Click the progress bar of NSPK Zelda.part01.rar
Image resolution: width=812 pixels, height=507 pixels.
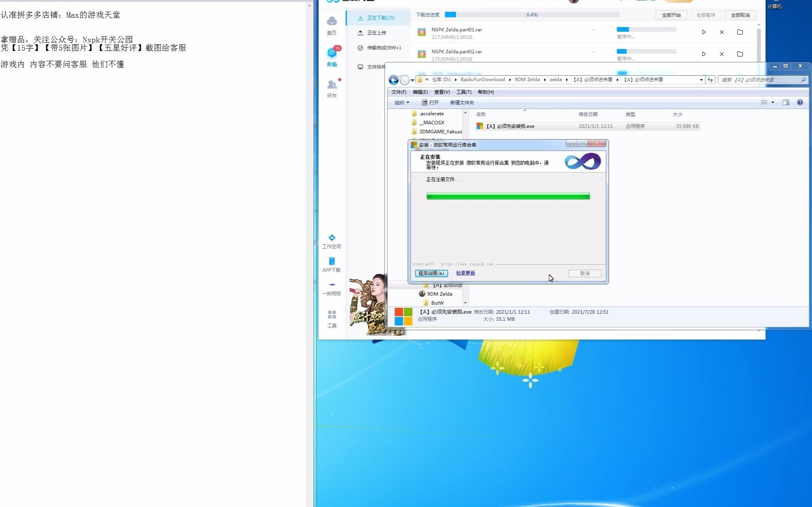[646, 29]
